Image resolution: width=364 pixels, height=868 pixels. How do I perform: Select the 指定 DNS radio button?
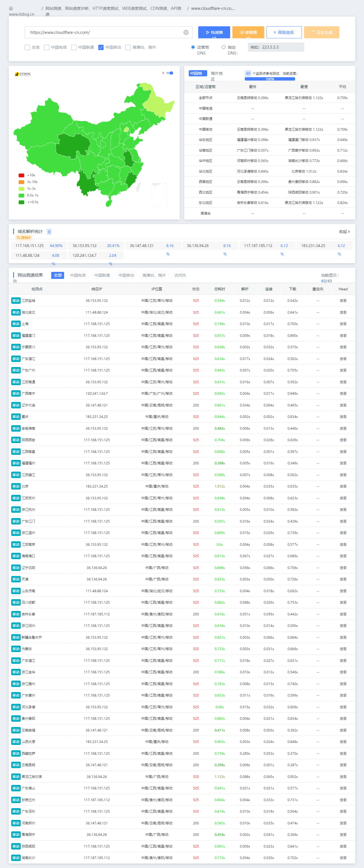pyautogui.click(x=223, y=47)
